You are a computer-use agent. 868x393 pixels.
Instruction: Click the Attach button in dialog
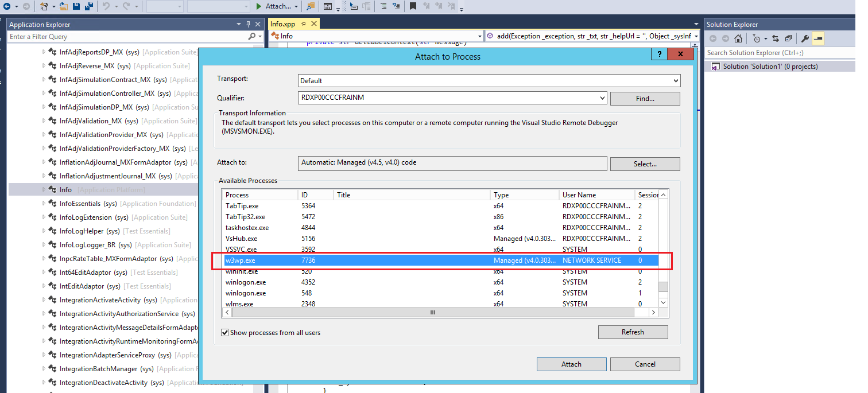click(x=571, y=364)
